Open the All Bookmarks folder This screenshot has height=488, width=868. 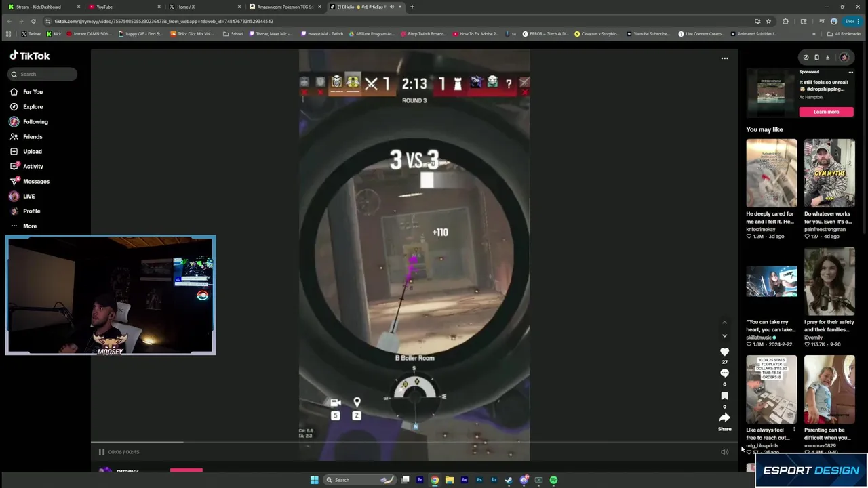pyautogui.click(x=844, y=34)
